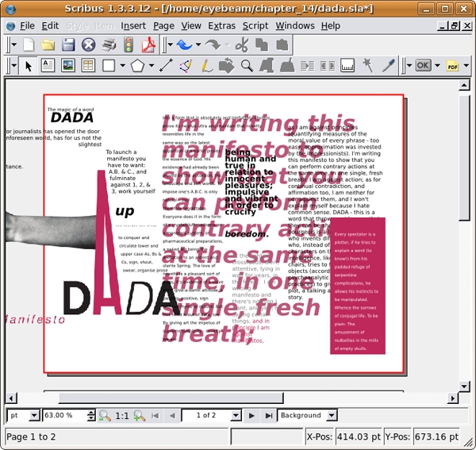
Task: Open the File menu
Action: click(x=27, y=26)
